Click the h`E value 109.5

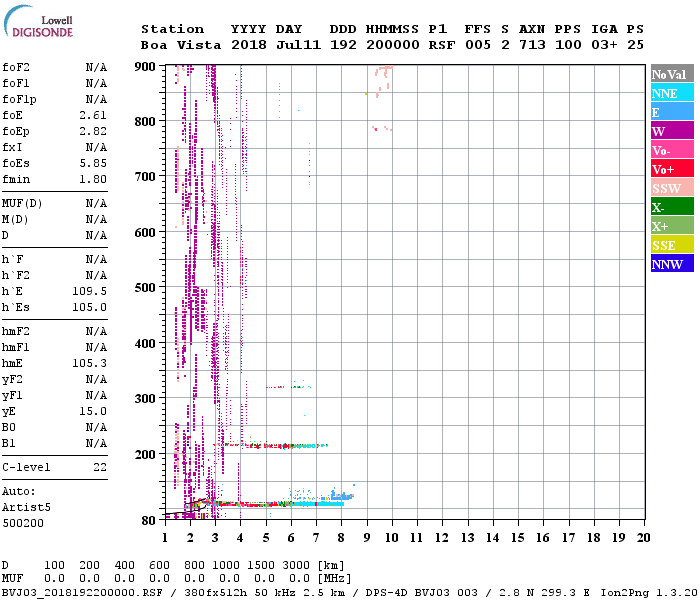point(90,292)
